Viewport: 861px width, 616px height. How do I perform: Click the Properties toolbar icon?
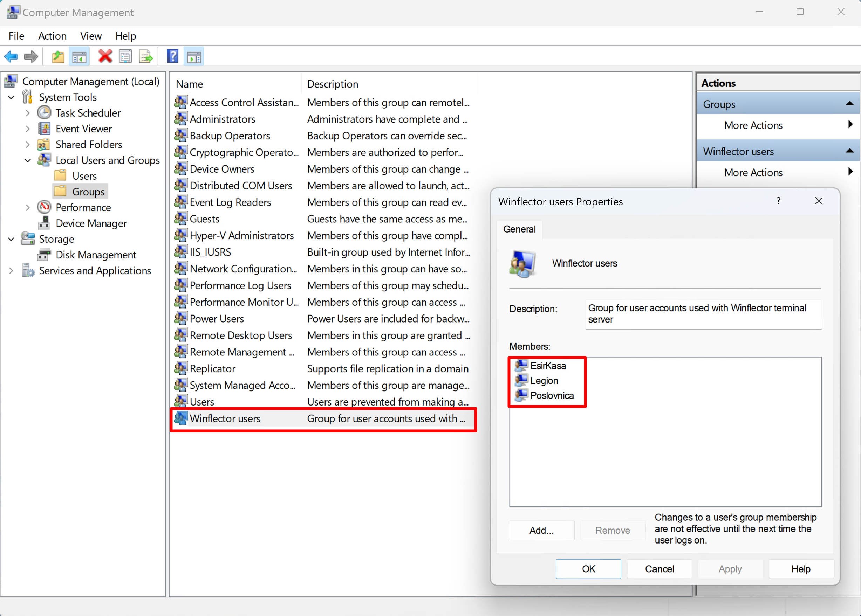pyautogui.click(x=125, y=57)
